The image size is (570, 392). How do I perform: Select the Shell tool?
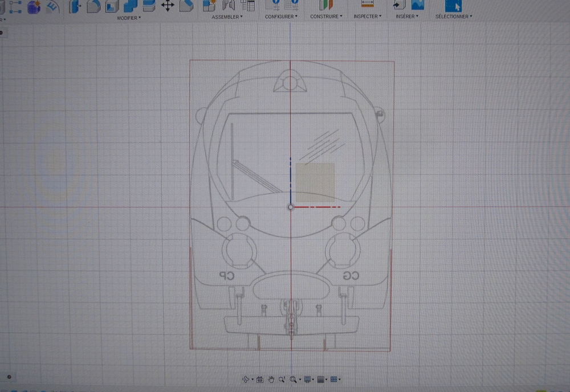(112, 6)
